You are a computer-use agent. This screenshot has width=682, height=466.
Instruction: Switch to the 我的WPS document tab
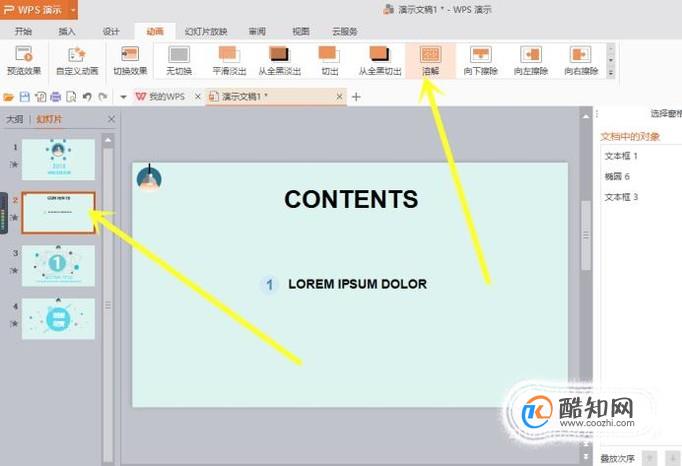(160, 97)
